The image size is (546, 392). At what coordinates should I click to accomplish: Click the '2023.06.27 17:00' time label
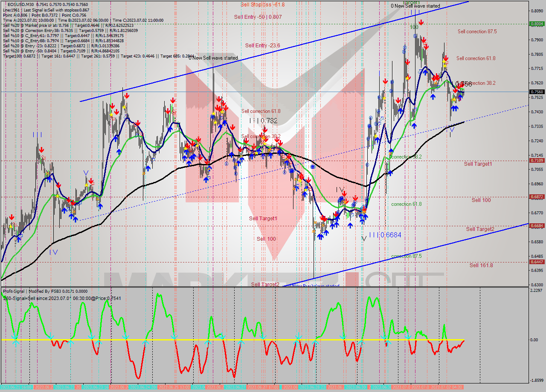click(x=263, y=387)
